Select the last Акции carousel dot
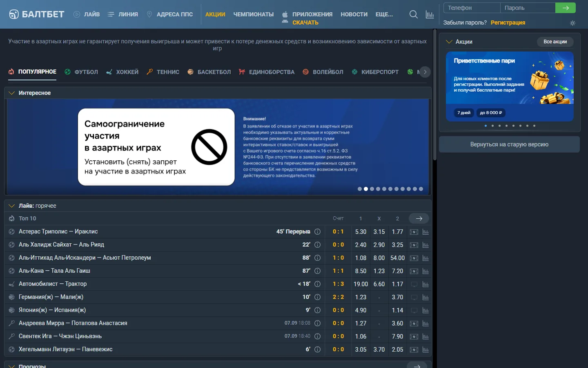588x368 pixels. click(534, 126)
